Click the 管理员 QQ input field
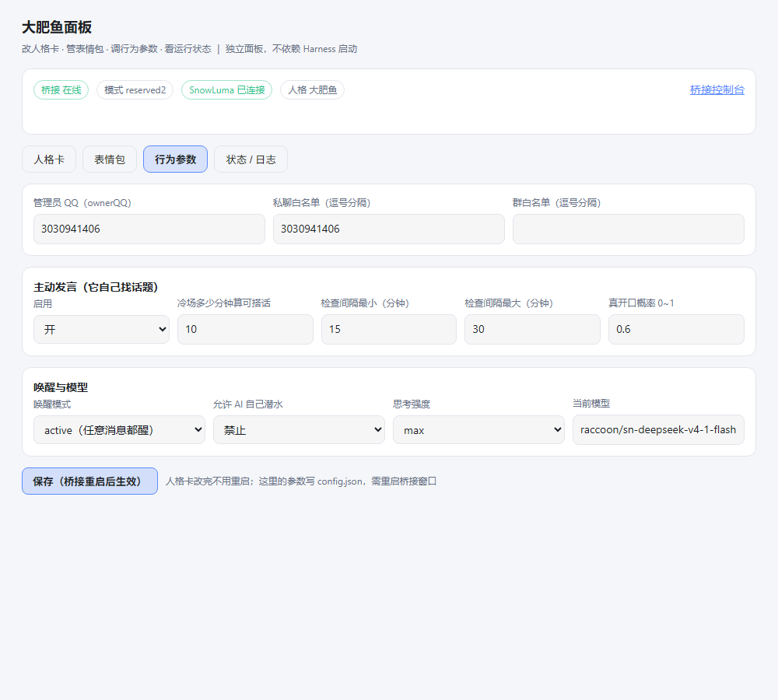 click(x=149, y=229)
